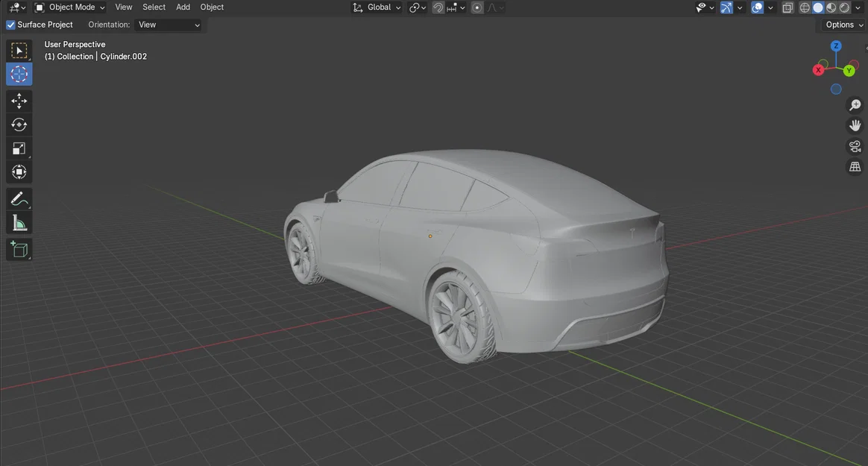
Task: Select the Rotate tool
Action: [x=19, y=125]
